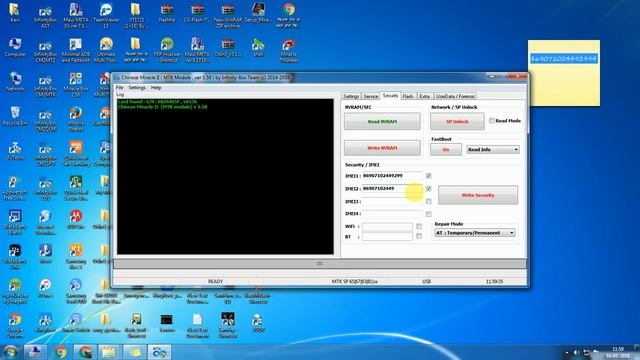Open the Network desktop icon
Viewport: 640px width, 360px height.
click(x=15, y=81)
